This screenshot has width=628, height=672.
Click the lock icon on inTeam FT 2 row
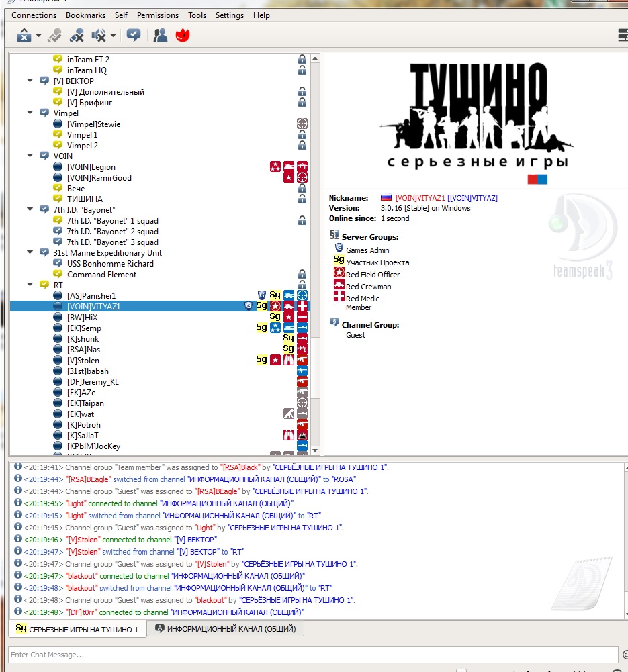pos(302,59)
